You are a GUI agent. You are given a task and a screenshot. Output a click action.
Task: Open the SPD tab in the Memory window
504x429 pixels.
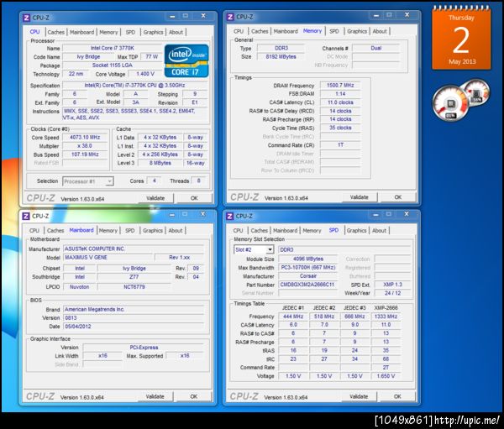334,31
